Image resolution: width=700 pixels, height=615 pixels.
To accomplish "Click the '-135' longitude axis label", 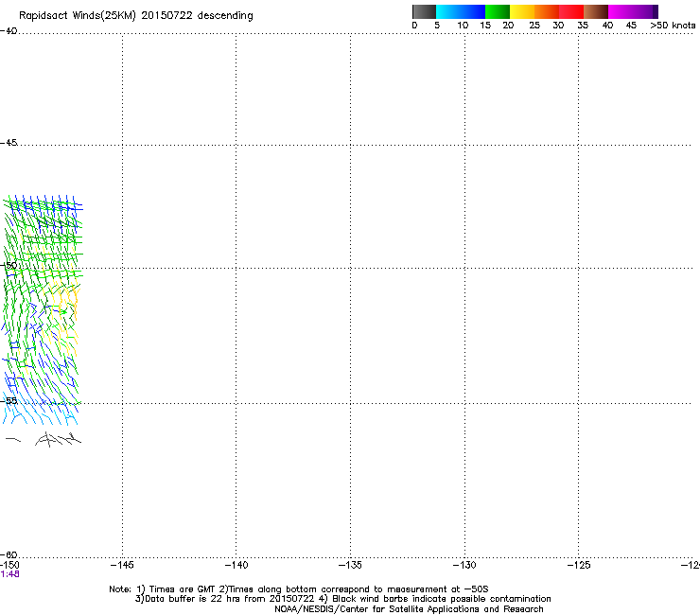I will (x=350, y=566).
